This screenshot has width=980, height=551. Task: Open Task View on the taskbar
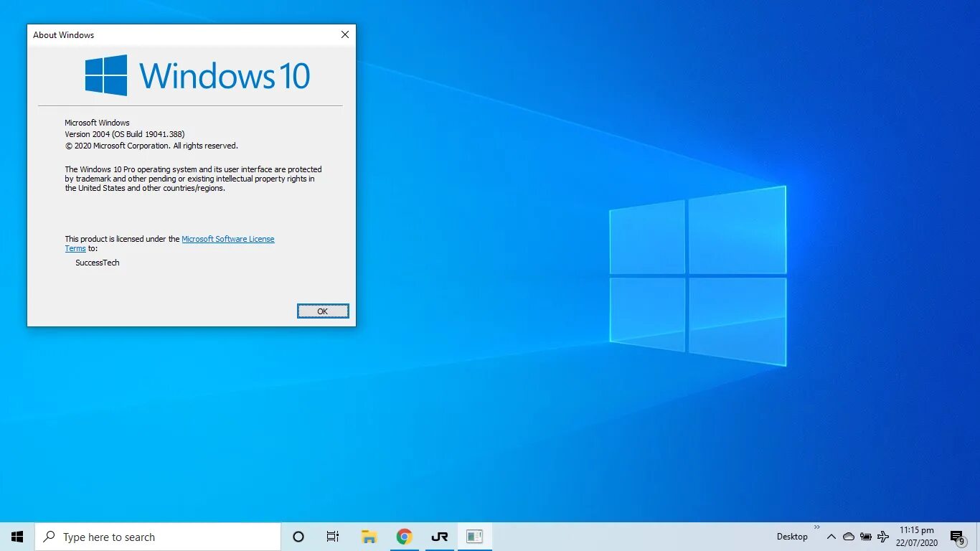point(333,537)
